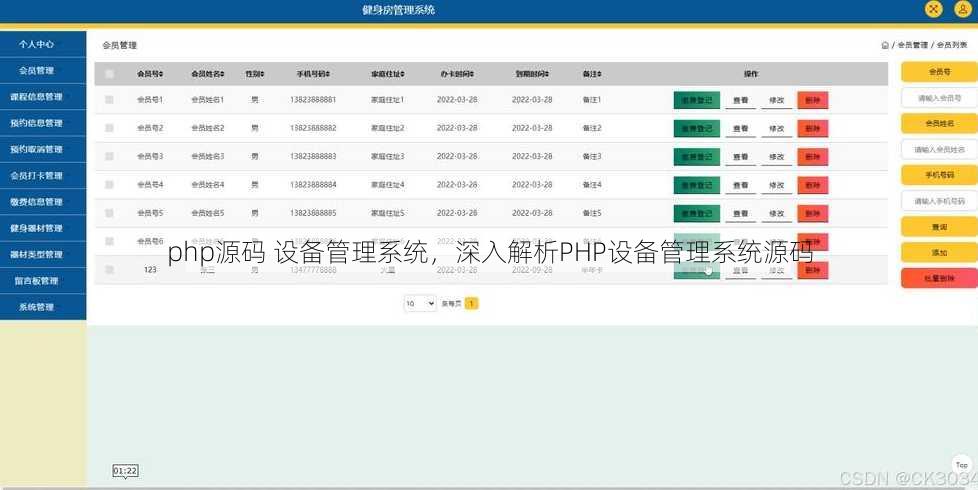
Task: Focus the 请输入会员姓名 input field
Action: click(x=939, y=150)
